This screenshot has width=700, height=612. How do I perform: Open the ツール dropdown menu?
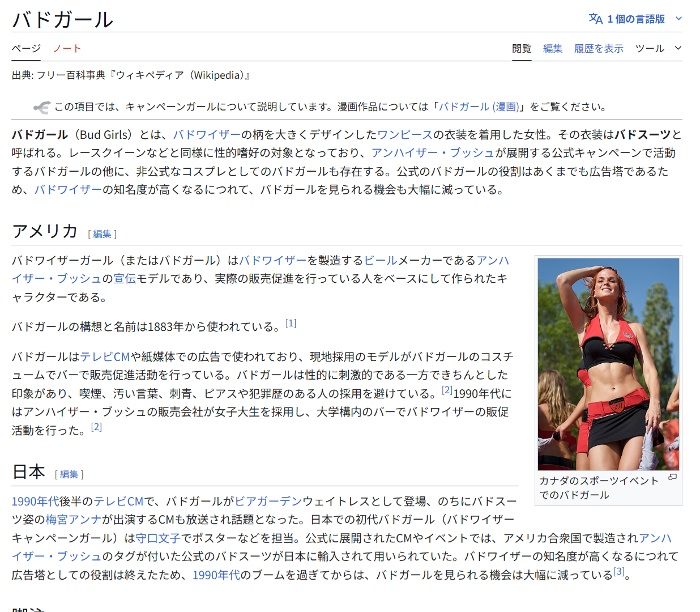(658, 49)
